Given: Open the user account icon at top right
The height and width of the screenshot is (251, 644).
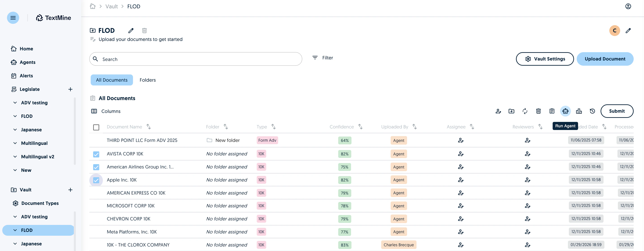Looking at the screenshot, I should pos(628,6).
